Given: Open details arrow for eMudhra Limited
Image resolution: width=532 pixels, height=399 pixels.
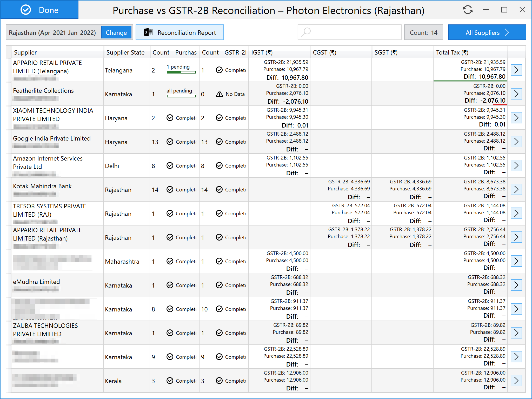Looking at the screenshot, I should 516,285.
